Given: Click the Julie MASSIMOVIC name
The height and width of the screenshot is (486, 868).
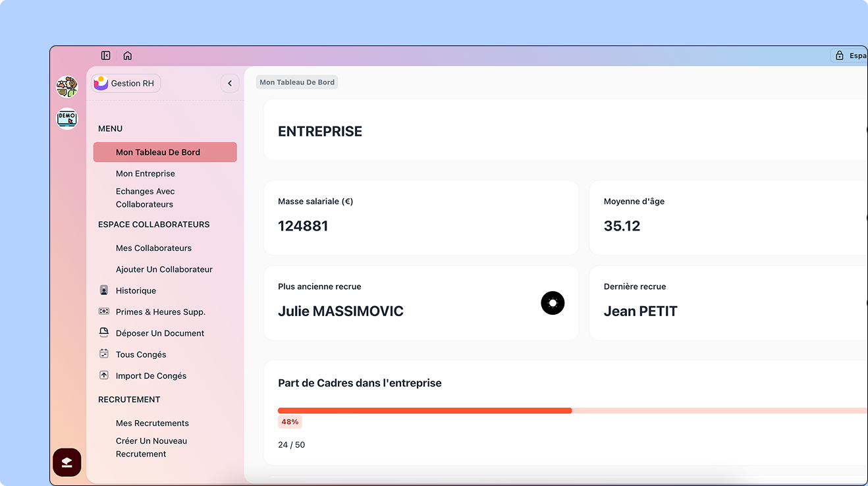Looking at the screenshot, I should click(340, 311).
